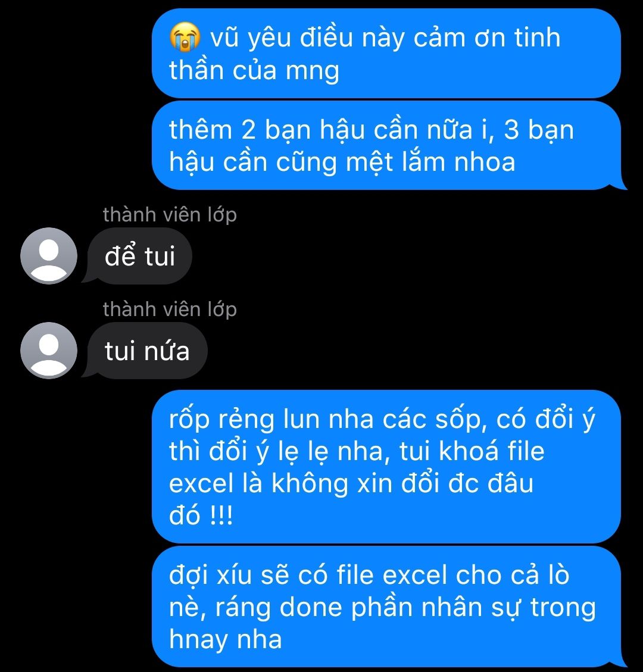Select the "rốp rẻng lun nha" message bubble
The image size is (643, 672).
[386, 467]
